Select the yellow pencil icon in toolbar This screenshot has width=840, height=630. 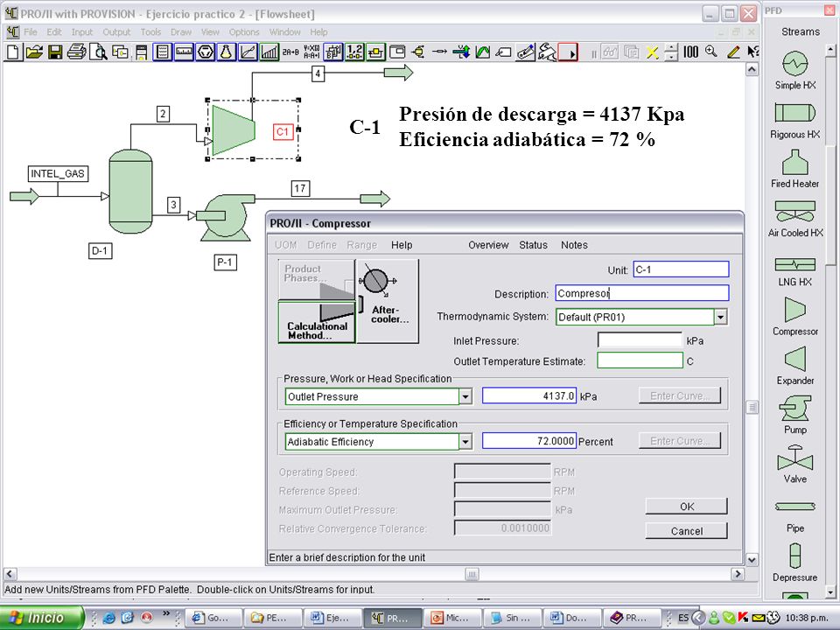[733, 52]
